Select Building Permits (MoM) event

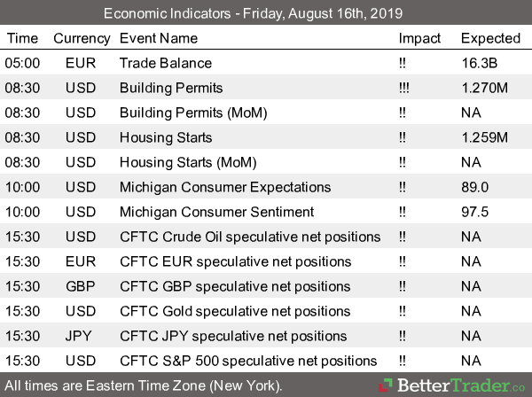coord(193,113)
